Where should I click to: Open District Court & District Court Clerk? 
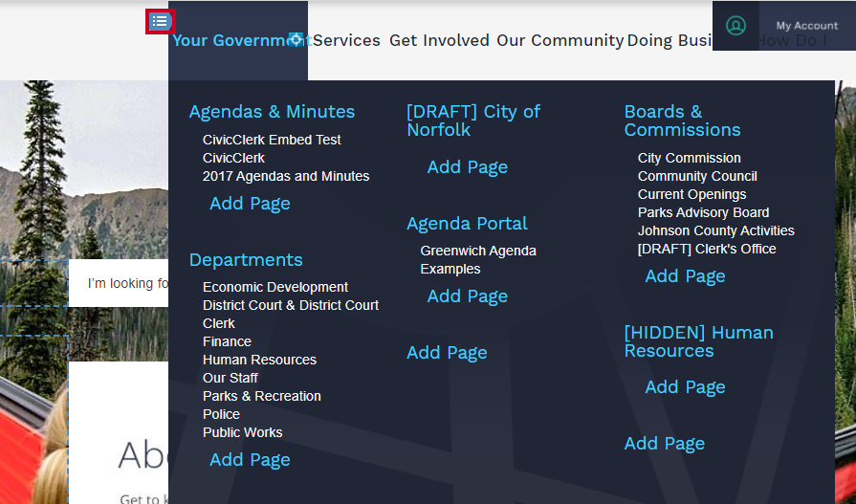291,314
